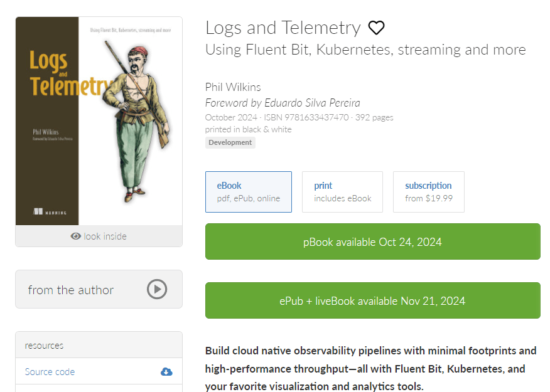Click the cloud download icon beside Source code
This screenshot has width=550, height=392.
coord(166,371)
